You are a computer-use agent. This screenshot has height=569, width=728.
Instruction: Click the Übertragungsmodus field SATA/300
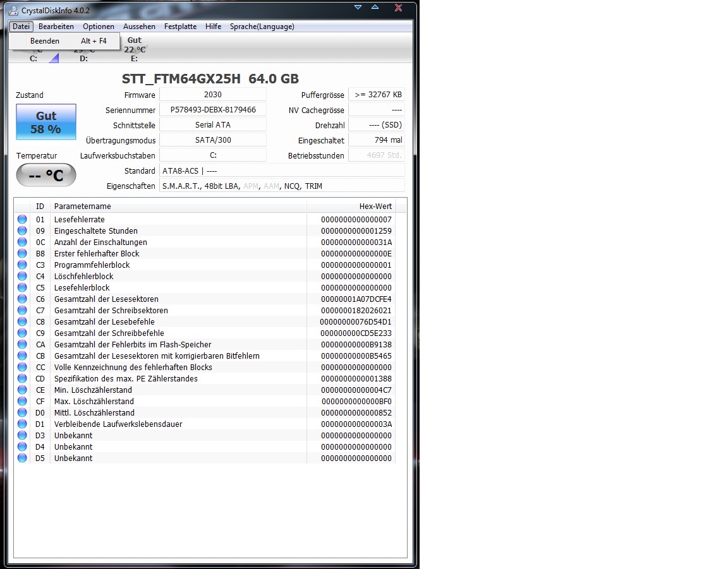212,140
